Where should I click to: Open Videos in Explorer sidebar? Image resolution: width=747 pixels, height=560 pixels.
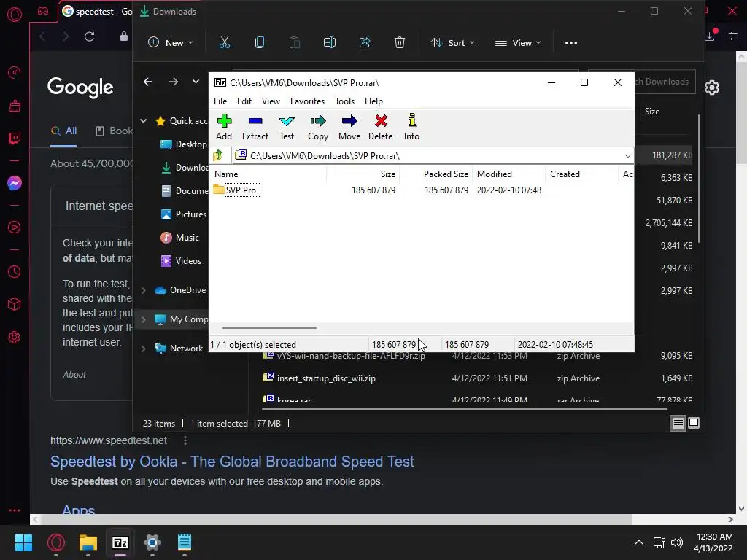tap(181, 261)
